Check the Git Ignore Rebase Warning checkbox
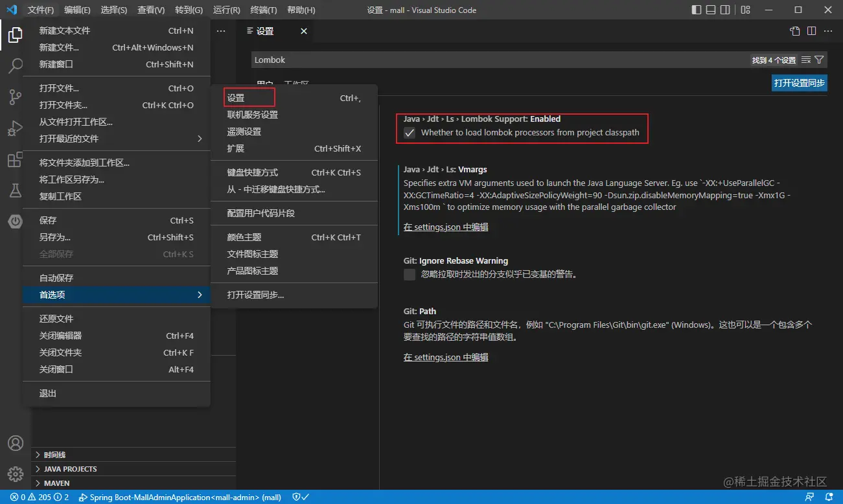Viewport: 843px width, 504px height. coord(410,274)
